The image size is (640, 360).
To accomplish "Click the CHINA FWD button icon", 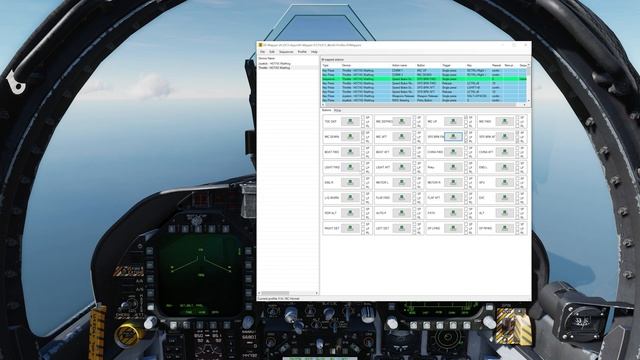I will [x=453, y=152].
